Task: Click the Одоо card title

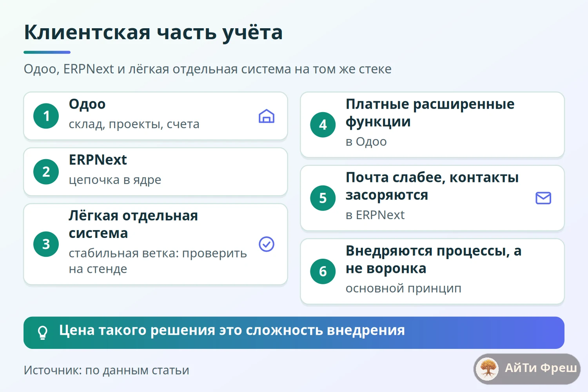Action: pyautogui.click(x=87, y=104)
